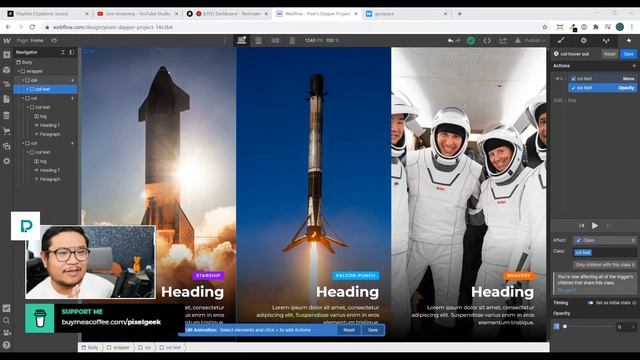Select Body in the Navigator tree
This screenshot has height=360, width=640.
27,62
